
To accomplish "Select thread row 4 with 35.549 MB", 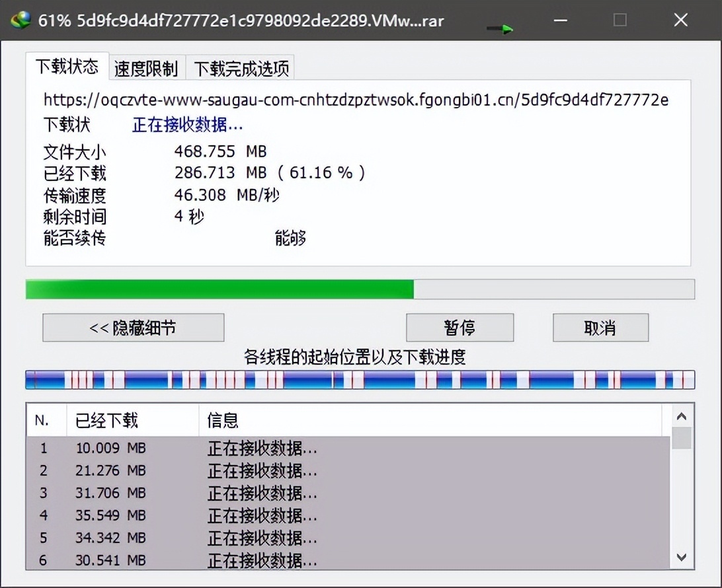I will click(x=348, y=515).
